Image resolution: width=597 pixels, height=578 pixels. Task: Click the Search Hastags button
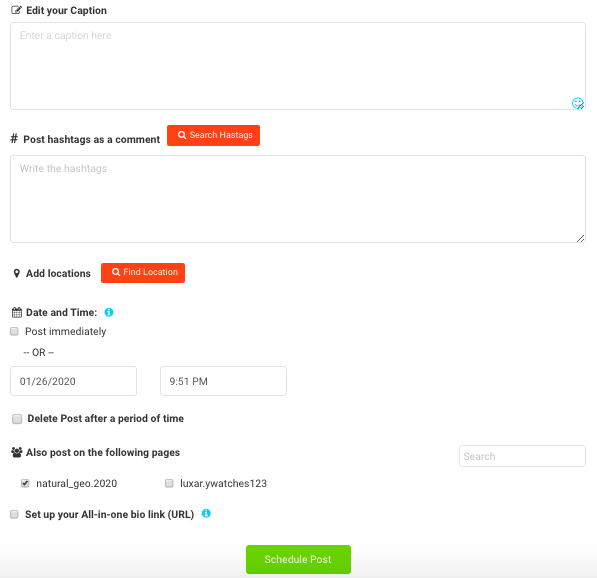pos(214,136)
